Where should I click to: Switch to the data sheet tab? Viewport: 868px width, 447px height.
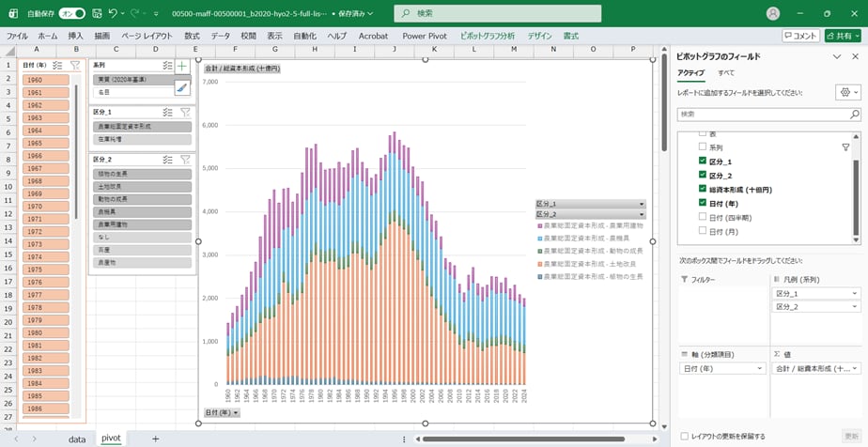76,439
